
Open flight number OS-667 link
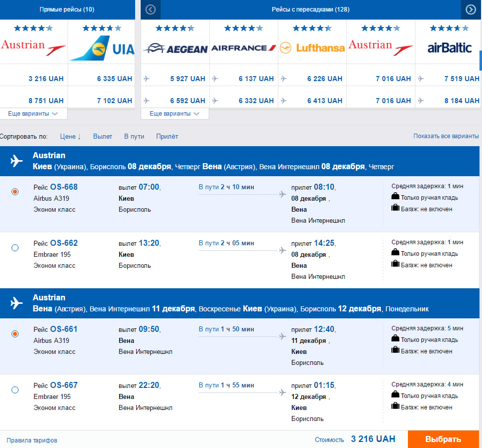tap(64, 385)
